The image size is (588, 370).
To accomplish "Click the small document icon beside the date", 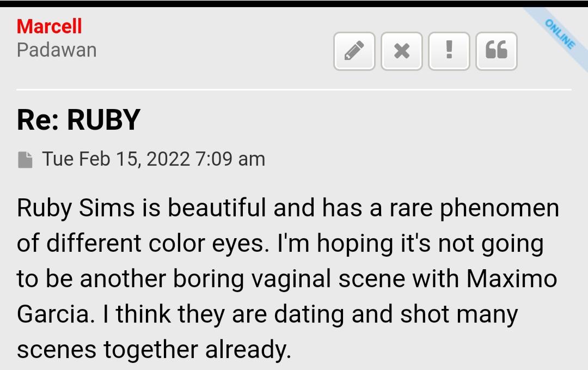I will [25, 160].
